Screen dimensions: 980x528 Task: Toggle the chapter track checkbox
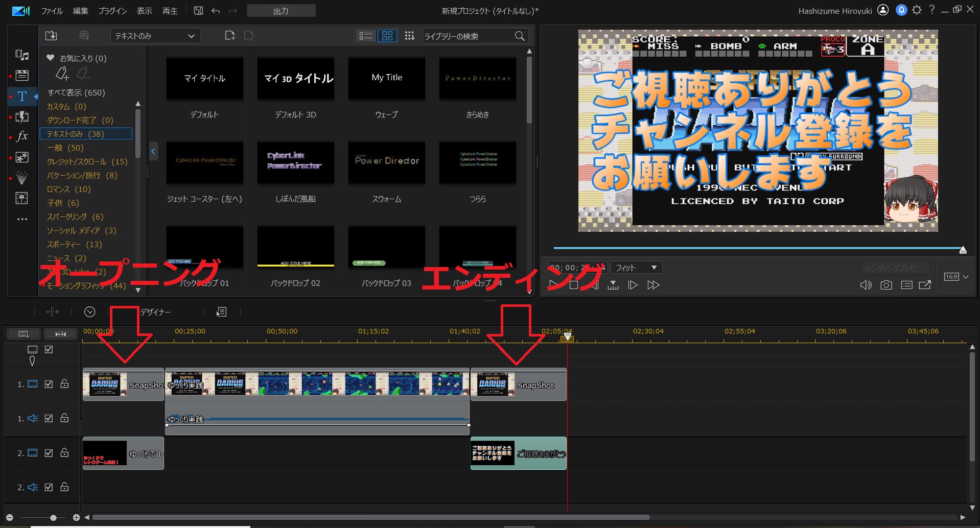[x=49, y=350]
